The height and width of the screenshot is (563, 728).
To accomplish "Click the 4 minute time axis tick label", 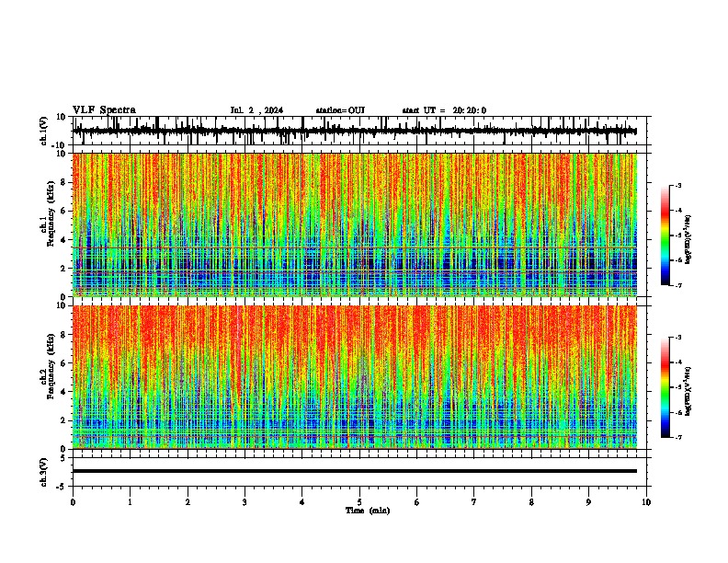I will point(302,502).
